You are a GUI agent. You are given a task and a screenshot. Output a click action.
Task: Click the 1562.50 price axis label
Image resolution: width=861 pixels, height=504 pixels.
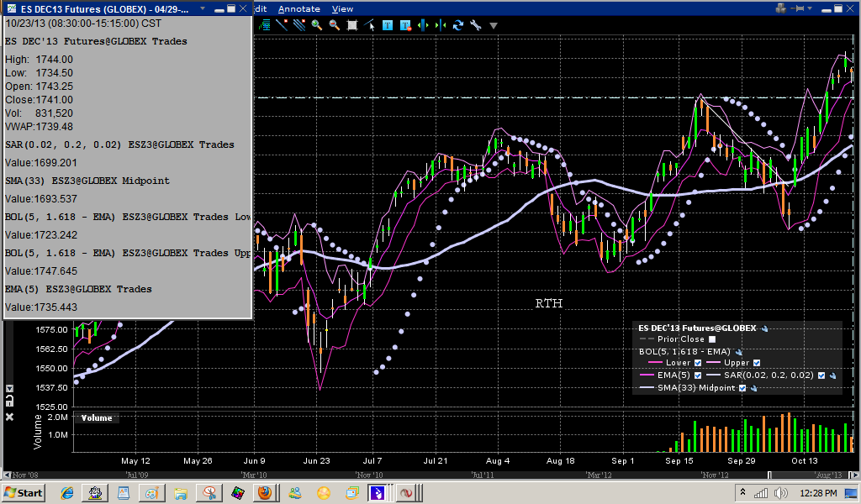[51, 349]
